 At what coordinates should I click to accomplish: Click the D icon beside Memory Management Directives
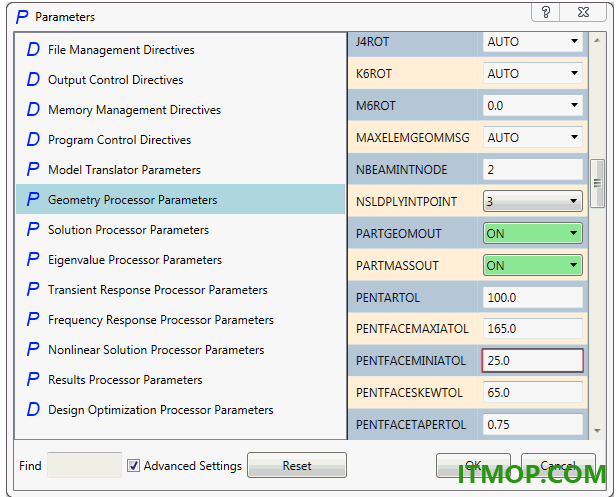(33, 110)
